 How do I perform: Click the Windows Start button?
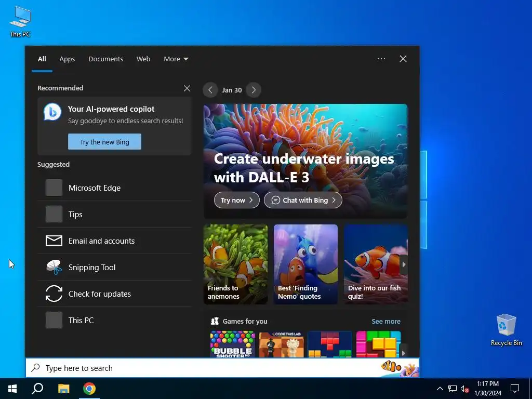[x=12, y=389]
